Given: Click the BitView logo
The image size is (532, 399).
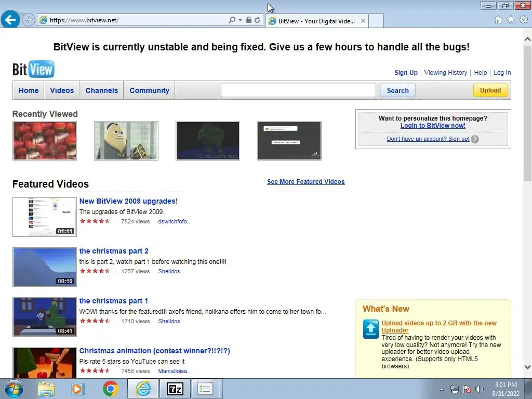Looking at the screenshot, I should point(33,69).
